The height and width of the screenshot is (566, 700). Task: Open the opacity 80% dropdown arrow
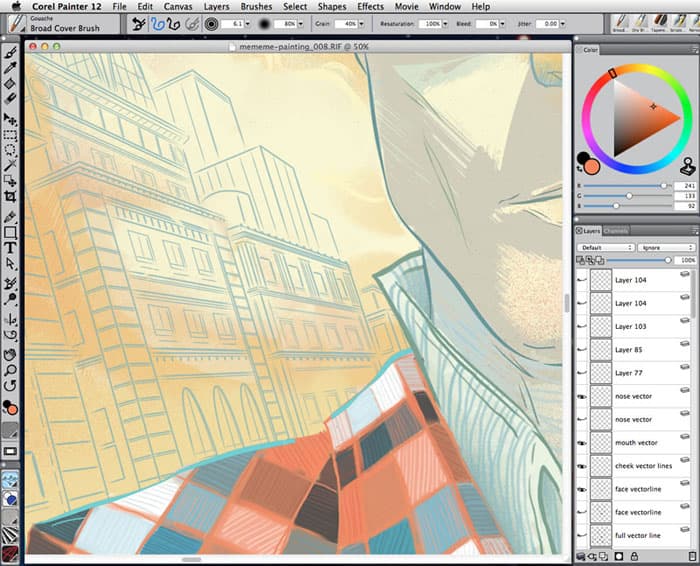[300, 24]
